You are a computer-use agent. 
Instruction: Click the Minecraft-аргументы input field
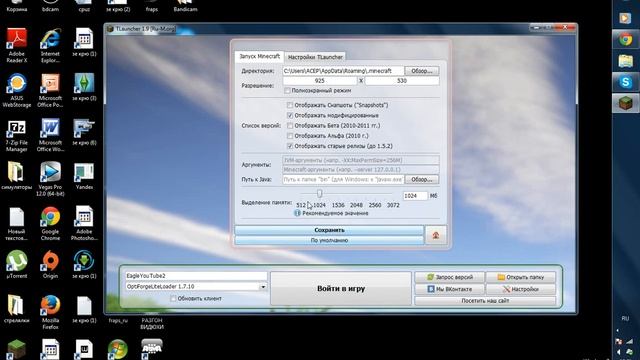pyautogui.click(x=361, y=169)
